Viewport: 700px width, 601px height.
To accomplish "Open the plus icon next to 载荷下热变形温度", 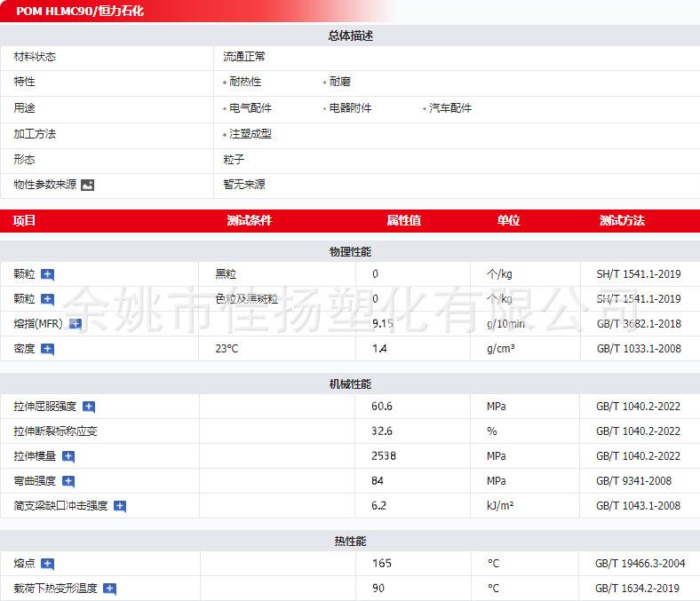I will pyautogui.click(x=109, y=589).
